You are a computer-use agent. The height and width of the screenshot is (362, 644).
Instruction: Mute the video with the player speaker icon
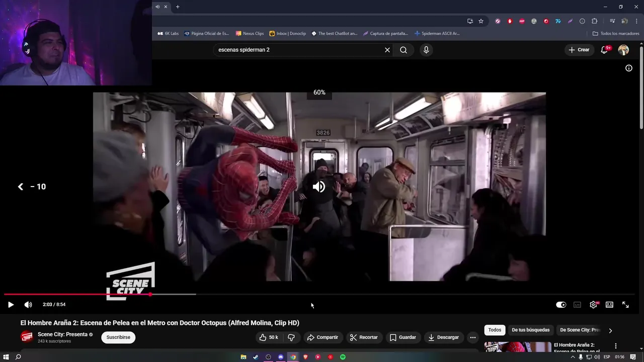(28, 305)
